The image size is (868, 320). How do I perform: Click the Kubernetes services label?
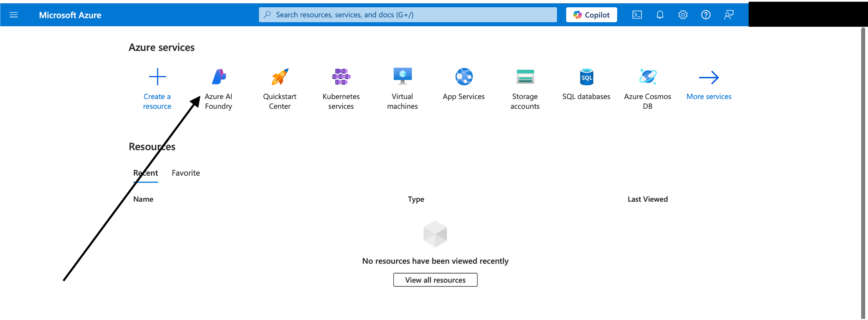tap(341, 101)
